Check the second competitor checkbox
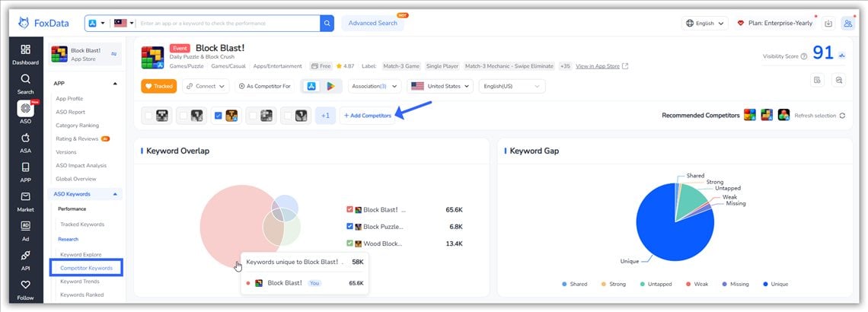This screenshot has width=868, height=312. point(183,116)
